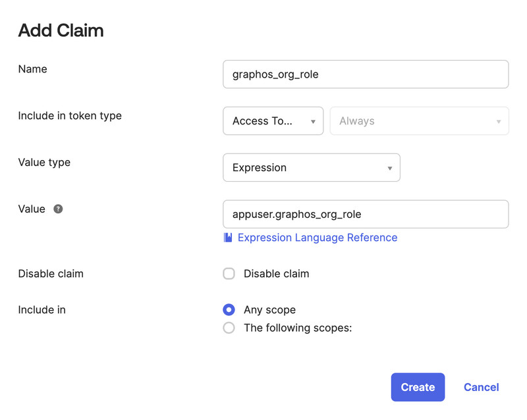Click the book icon beside Expression Language Reference
Image resolution: width=527 pixels, height=420 pixels.
(228, 238)
